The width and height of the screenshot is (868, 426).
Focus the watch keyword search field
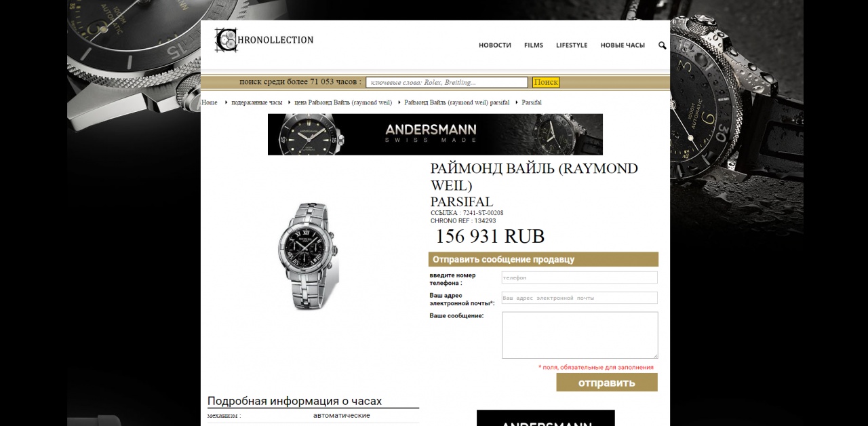[447, 83]
